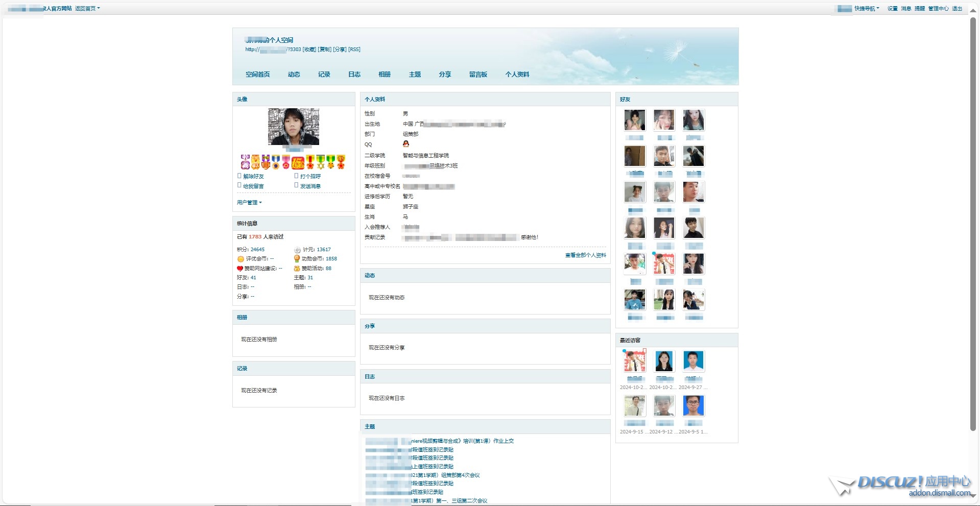Click the 打个招呼 icon to greet user
Screen dimensions: 980x506
pos(296,176)
